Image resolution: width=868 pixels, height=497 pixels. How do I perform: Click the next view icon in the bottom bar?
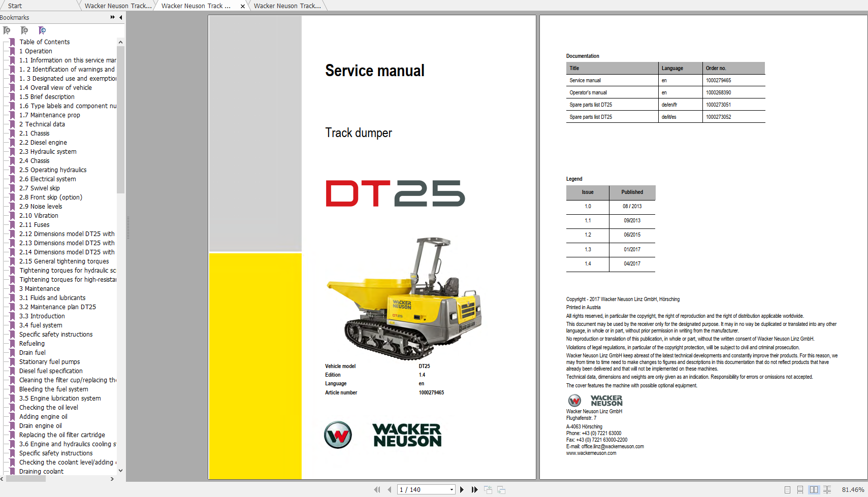tap(501, 489)
